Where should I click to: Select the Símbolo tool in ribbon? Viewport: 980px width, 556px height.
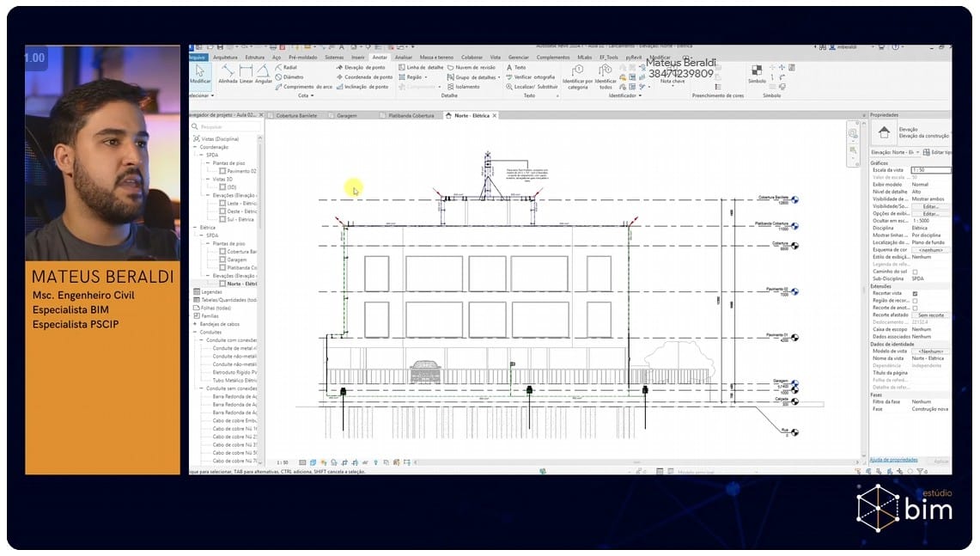tap(757, 73)
